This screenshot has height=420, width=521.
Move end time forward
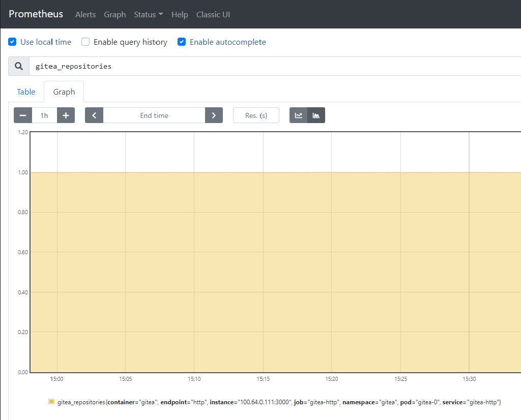[214, 115]
